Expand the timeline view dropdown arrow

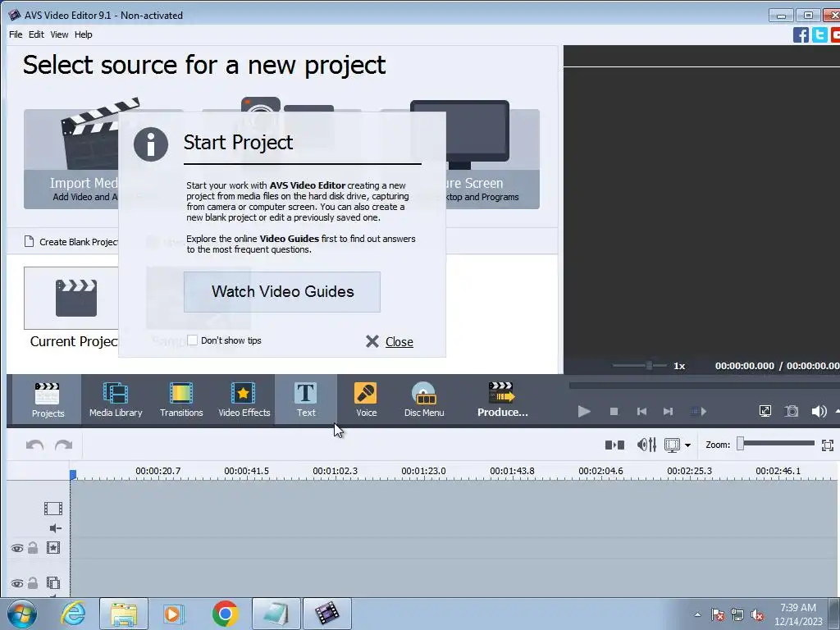tap(687, 445)
